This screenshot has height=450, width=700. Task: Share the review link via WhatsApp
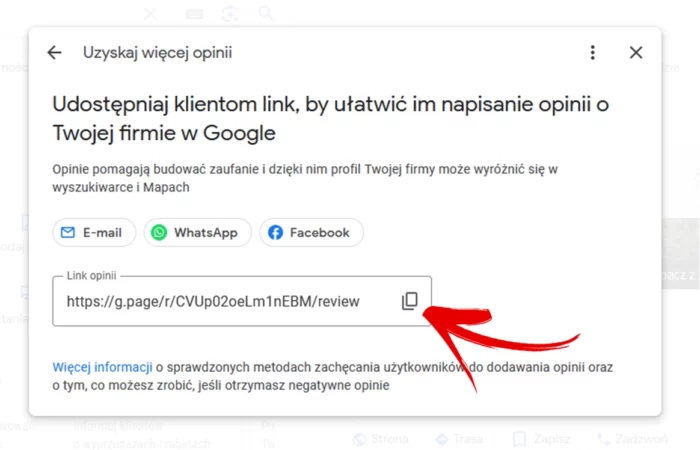pyautogui.click(x=197, y=233)
